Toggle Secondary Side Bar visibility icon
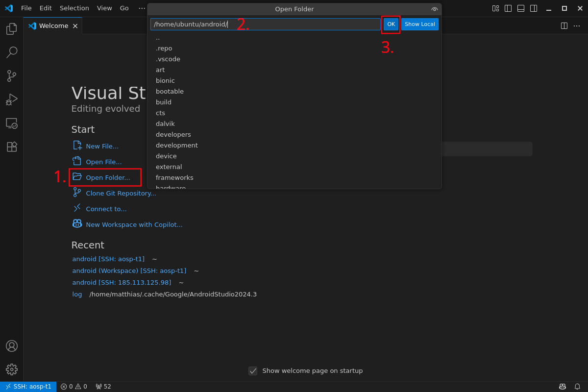The width and height of the screenshot is (588, 392). [x=534, y=8]
